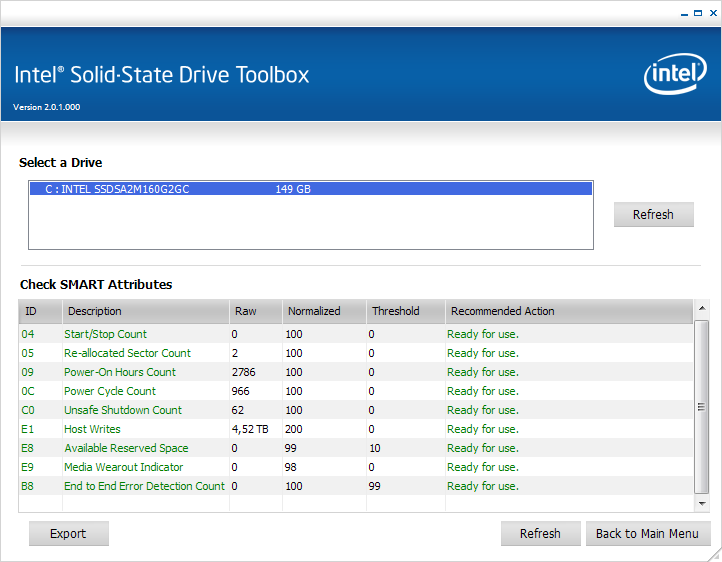This screenshot has height=562, width=722.
Task: Sort by the Description column header
Action: pos(146,311)
